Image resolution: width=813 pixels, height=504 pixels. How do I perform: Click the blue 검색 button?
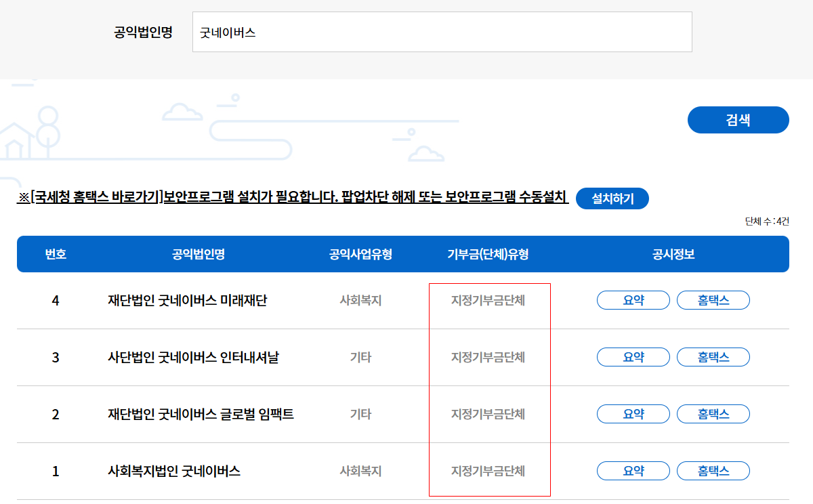(738, 120)
